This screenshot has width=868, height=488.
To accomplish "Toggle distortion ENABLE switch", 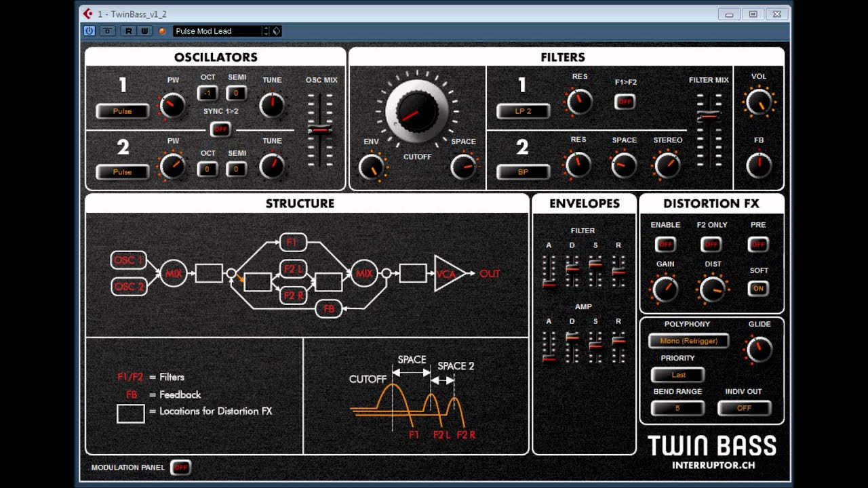I will (665, 244).
